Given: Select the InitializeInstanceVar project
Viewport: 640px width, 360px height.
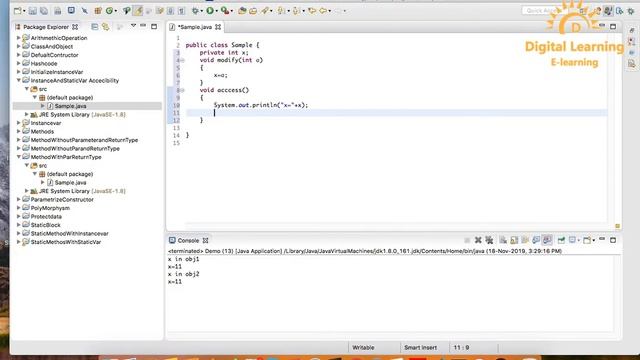Looking at the screenshot, I should (x=57, y=72).
